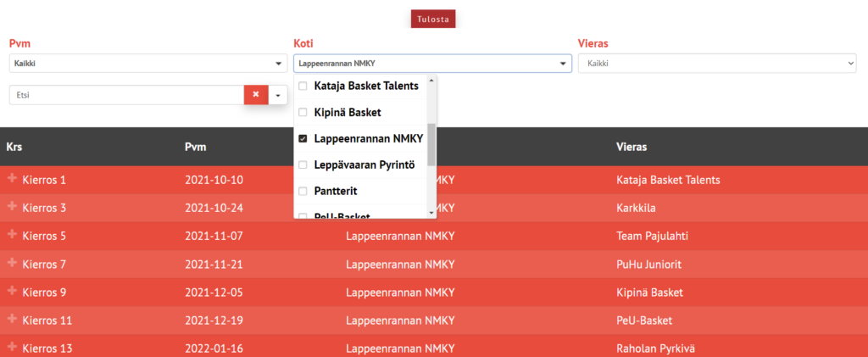The image size is (868, 357).
Task: Click the date 2021-12-05
Action: pyautogui.click(x=214, y=293)
